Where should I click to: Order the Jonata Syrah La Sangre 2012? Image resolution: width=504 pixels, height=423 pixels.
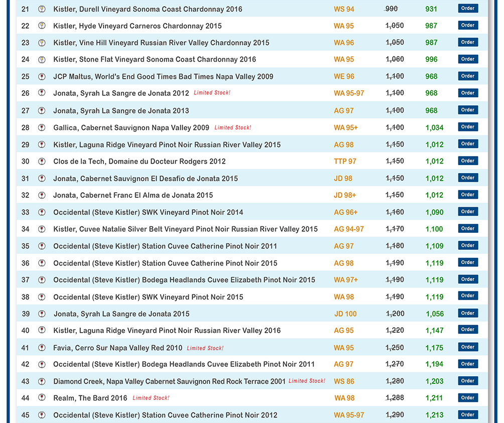coord(468,93)
